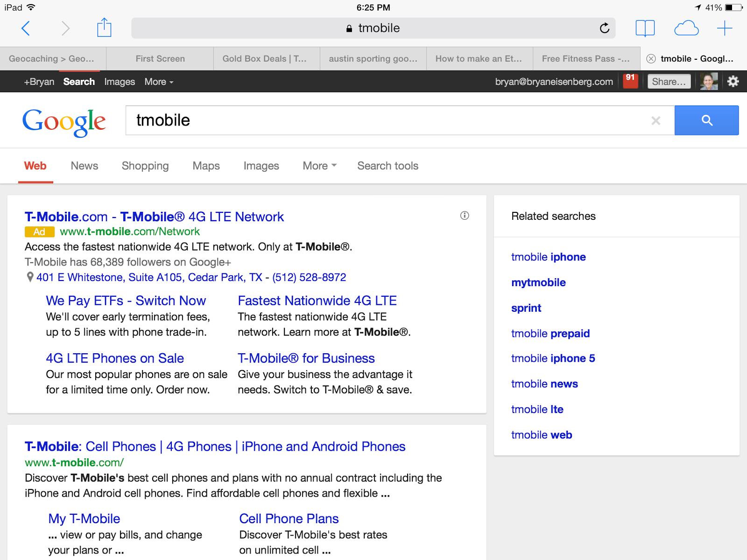747x560 pixels.
Task: Switch to austin sporting goods tab
Action: (373, 59)
